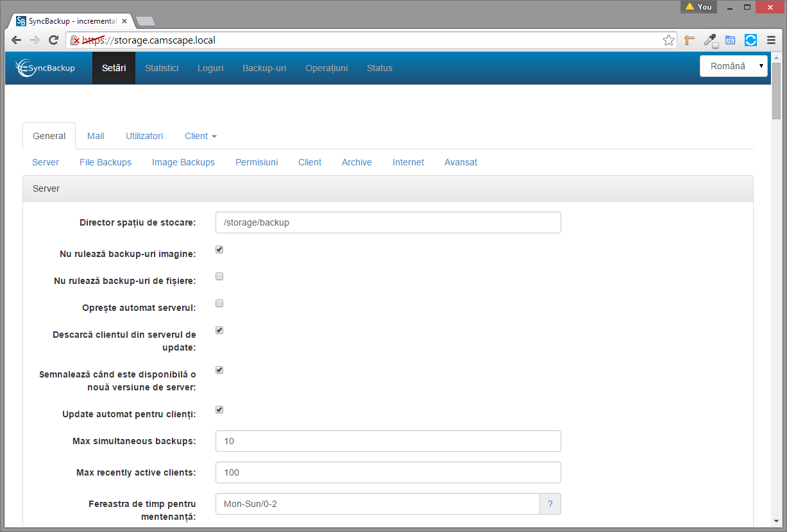
Task: Jump to Avansat section
Action: tap(461, 162)
